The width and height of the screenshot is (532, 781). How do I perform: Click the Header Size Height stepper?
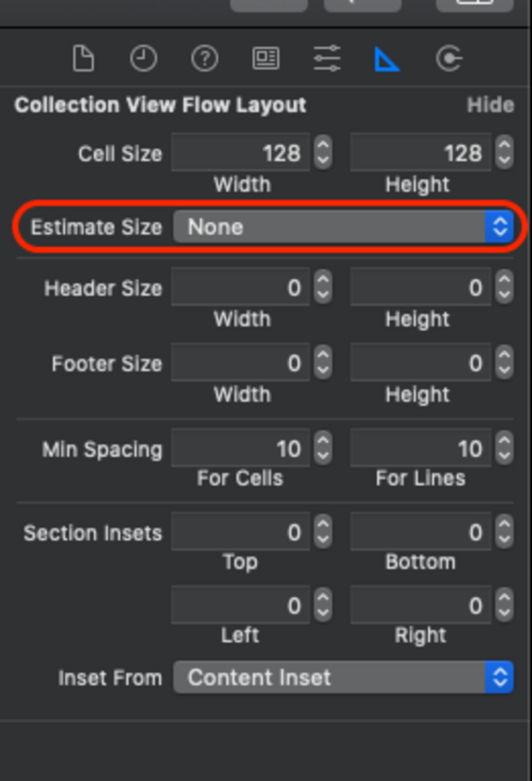(504, 287)
